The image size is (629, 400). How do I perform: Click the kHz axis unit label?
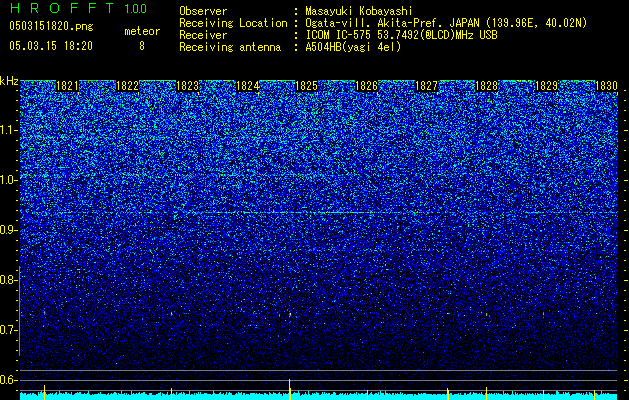point(9,81)
